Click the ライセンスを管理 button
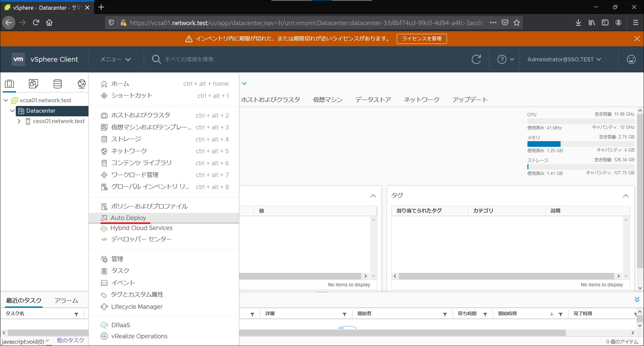The image size is (644, 346). point(422,39)
